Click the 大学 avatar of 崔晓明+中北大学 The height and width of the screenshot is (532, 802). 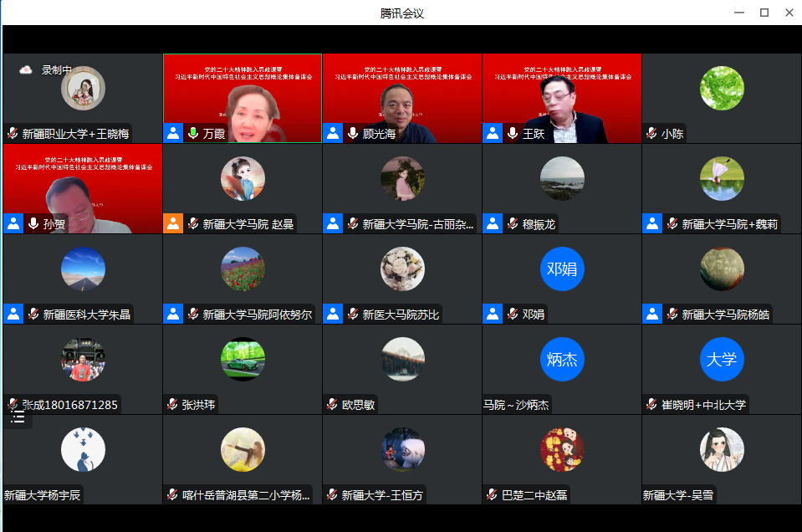(x=721, y=360)
